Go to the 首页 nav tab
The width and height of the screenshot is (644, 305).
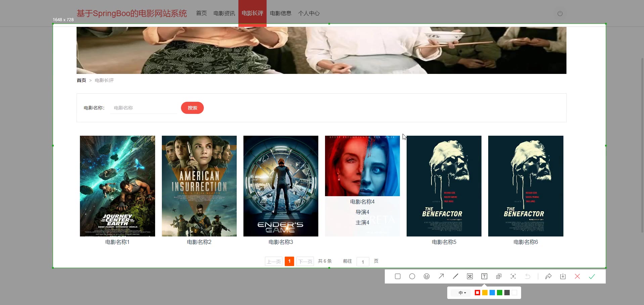click(x=201, y=13)
